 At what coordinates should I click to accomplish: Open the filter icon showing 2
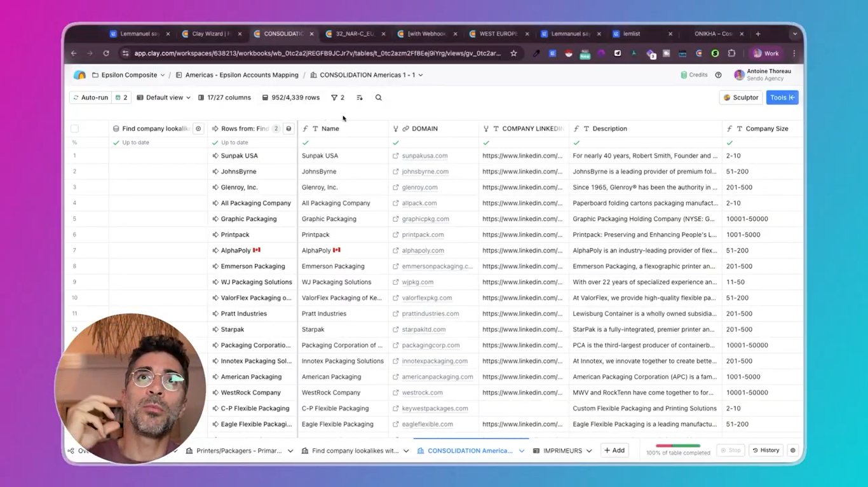click(x=337, y=98)
